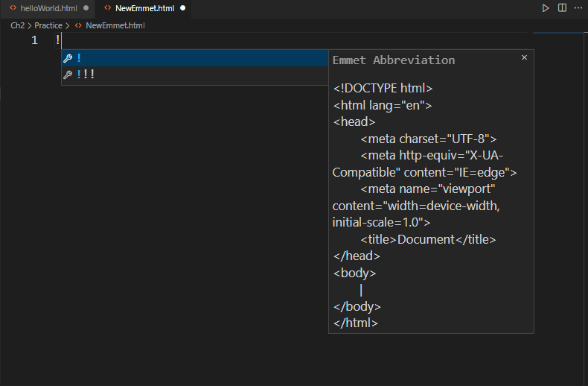Open NewEmmet.html breadcrumb item
Image resolution: width=588 pixels, height=386 pixels.
(x=115, y=25)
